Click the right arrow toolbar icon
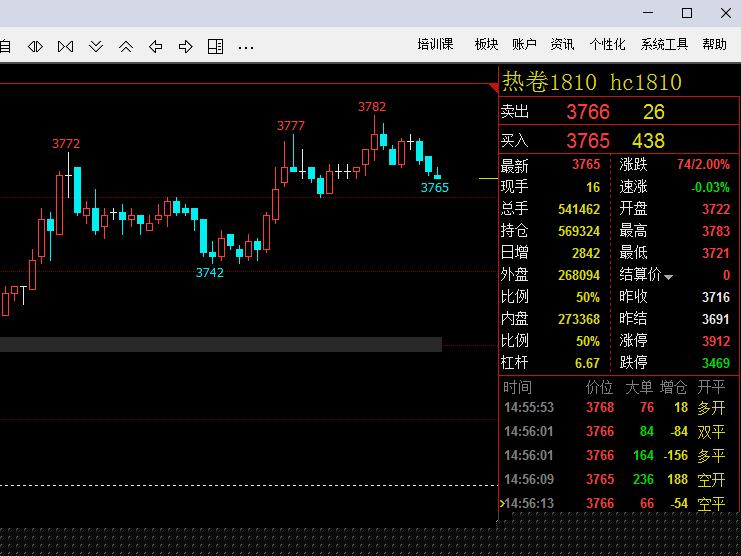 point(186,46)
